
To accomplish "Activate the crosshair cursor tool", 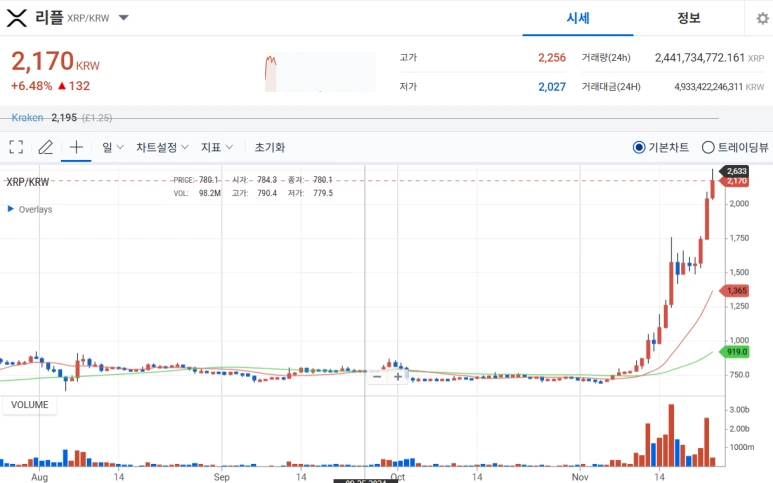I will tap(76, 147).
